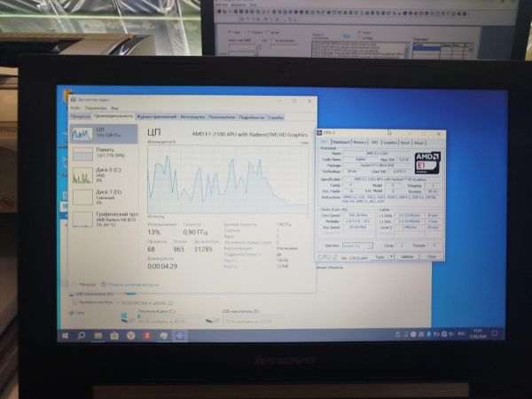Select the local disk (C:) in Explorer
Image resolution: width=532 pixels, height=399 pixels.
(x=161, y=317)
